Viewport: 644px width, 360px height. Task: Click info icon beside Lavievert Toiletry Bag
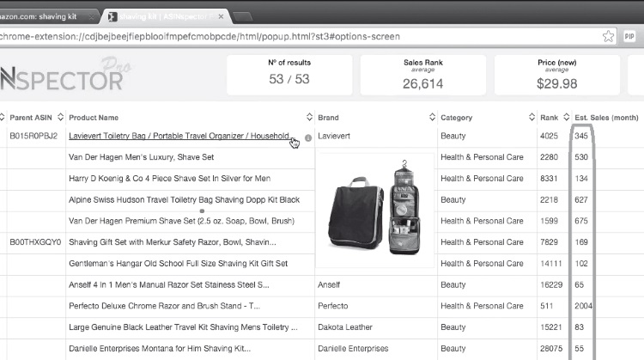(307, 137)
